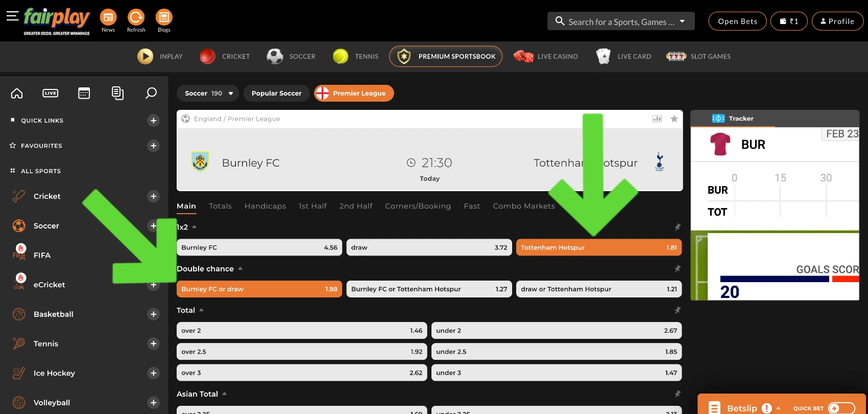868x414 pixels.
Task: Click the match statistics chart icon
Action: coord(657,119)
